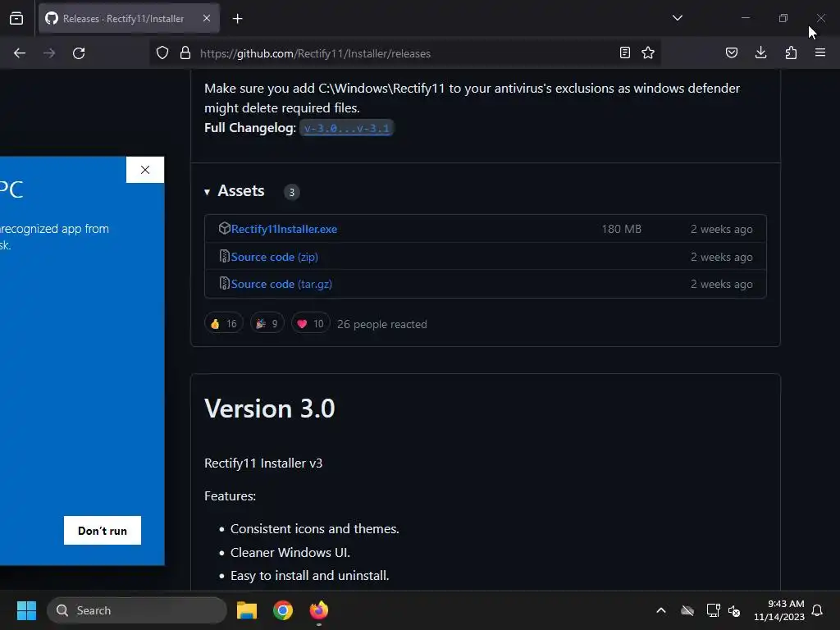This screenshot has height=630, width=840.
Task: Click the forward navigation arrow
Action: pyautogui.click(x=49, y=53)
